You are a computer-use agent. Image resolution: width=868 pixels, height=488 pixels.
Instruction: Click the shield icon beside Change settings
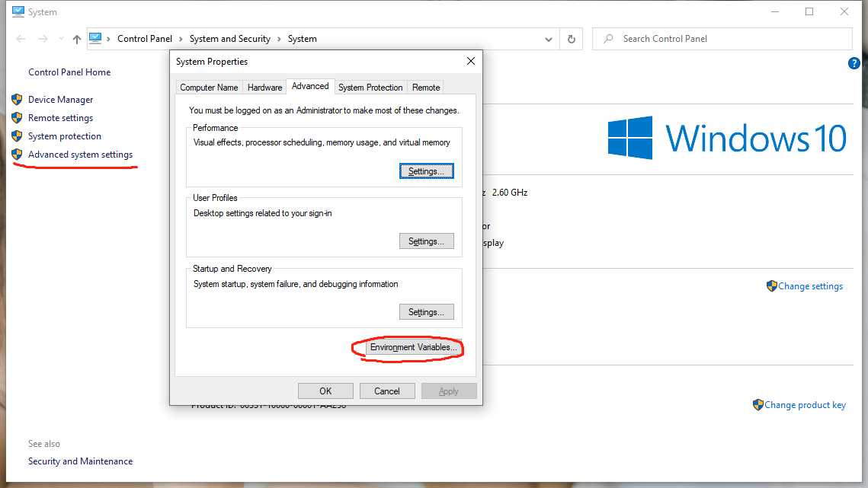point(772,286)
